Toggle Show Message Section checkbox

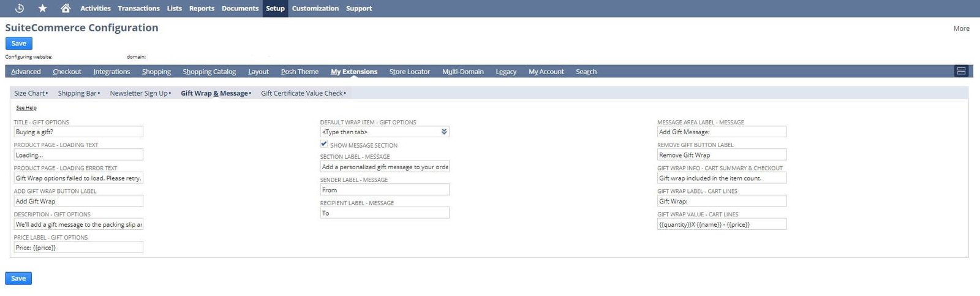pos(324,143)
